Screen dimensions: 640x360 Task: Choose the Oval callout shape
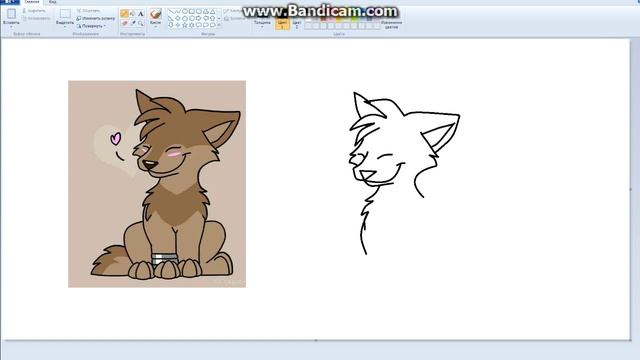pos(206,25)
